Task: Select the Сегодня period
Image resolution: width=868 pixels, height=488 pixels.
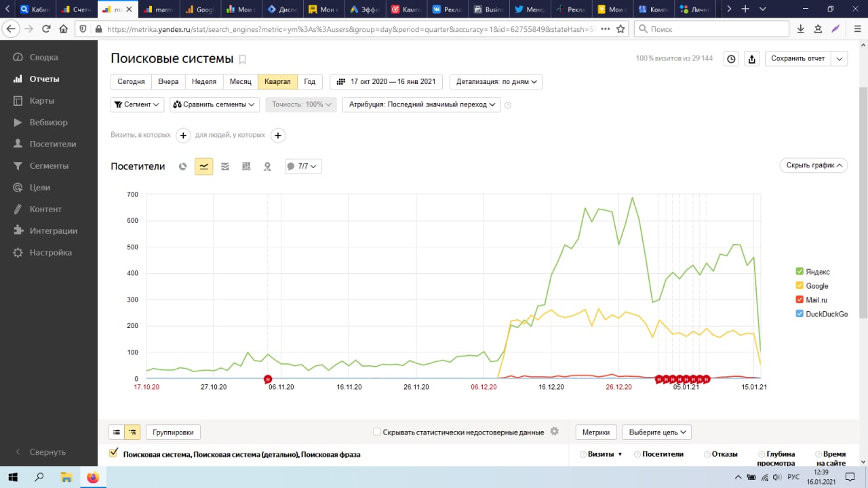Action: pos(131,81)
